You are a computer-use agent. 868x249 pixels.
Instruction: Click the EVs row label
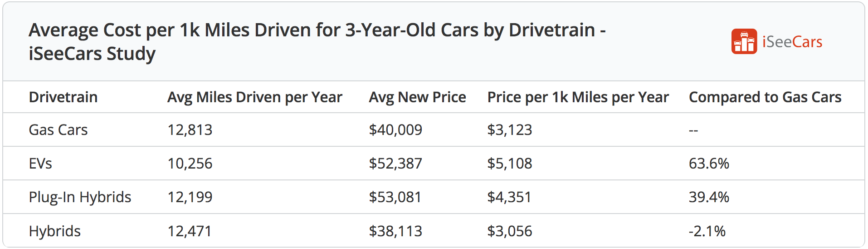click(x=40, y=164)
